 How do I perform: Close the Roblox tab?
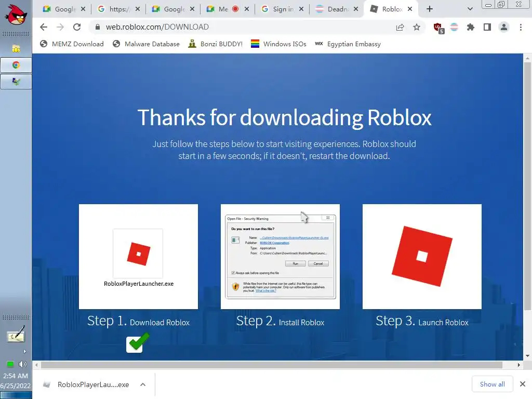click(410, 9)
